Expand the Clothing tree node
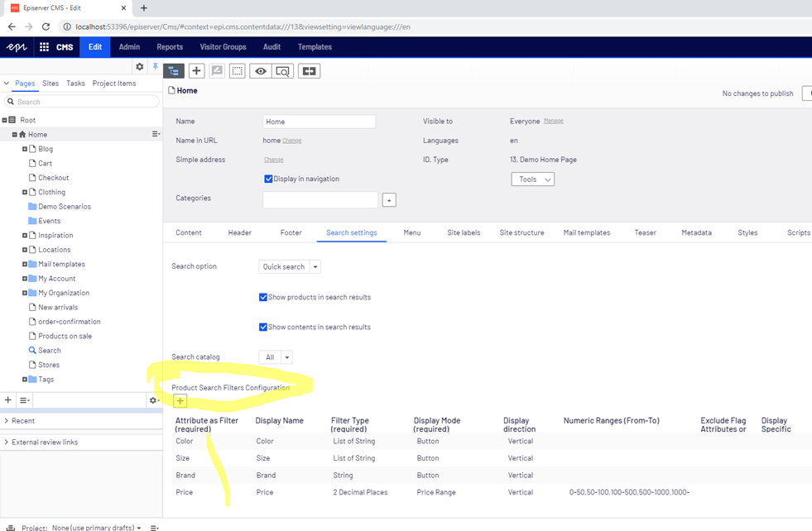Screen dimensions: 812x531 point(24,192)
